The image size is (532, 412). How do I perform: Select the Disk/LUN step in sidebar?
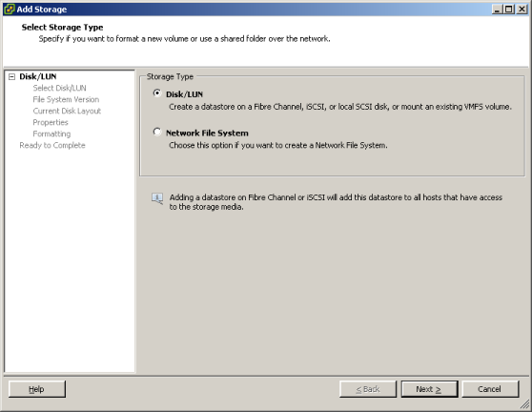point(38,76)
